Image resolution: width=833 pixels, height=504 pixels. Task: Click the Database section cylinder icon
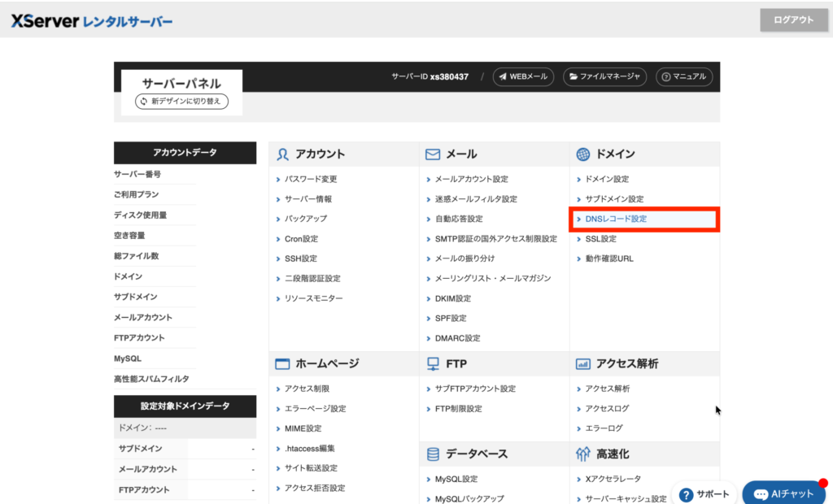pyautogui.click(x=432, y=454)
